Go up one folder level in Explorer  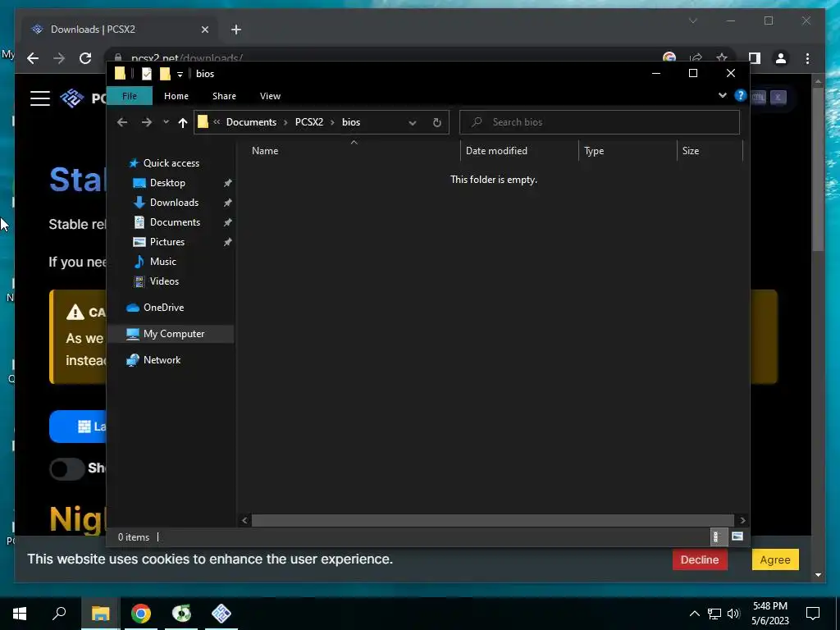[x=183, y=123]
